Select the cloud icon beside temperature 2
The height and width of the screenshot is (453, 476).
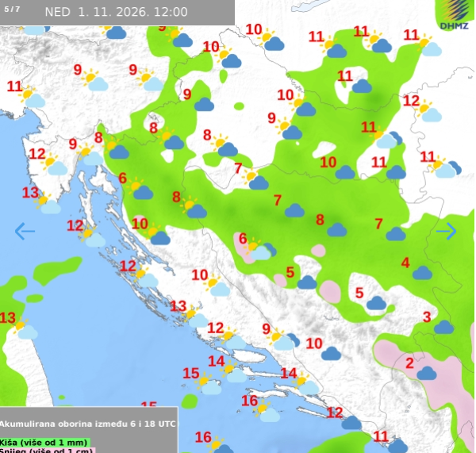427,373
